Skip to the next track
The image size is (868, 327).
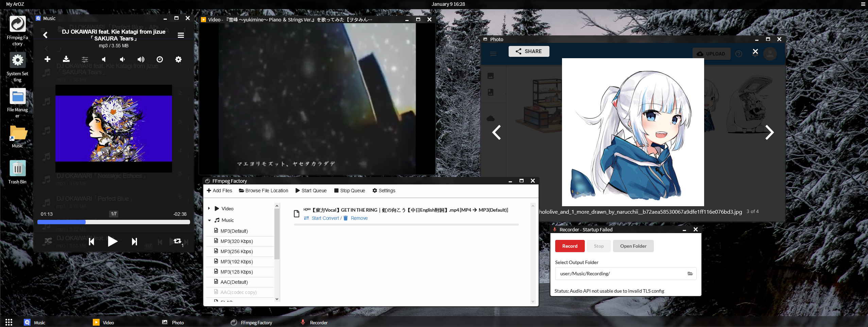click(x=134, y=242)
